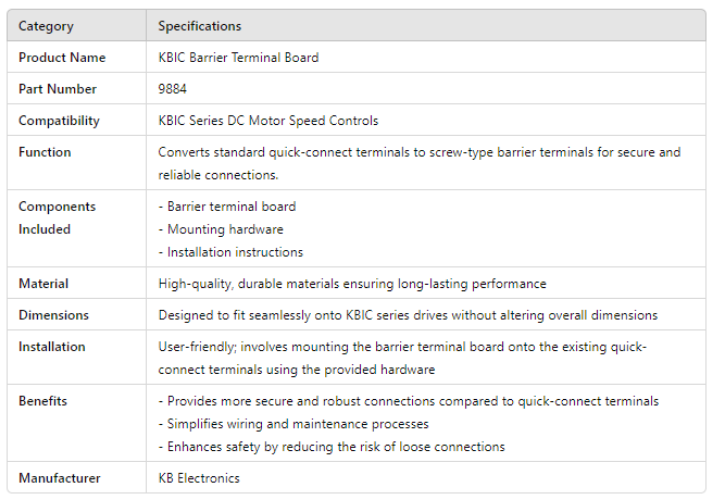Select the Dimensions row label
Image resolution: width=713 pixels, height=500 pixels.
pos(54,315)
